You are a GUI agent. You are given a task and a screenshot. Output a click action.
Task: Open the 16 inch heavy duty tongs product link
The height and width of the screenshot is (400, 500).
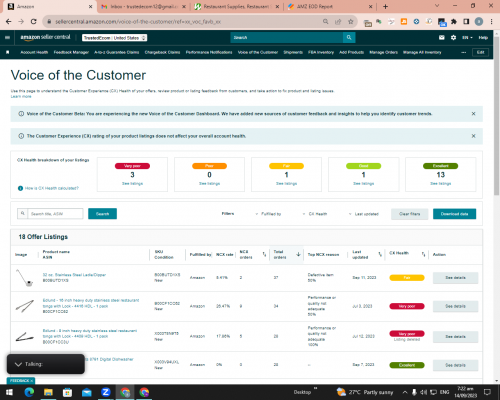click(x=91, y=303)
